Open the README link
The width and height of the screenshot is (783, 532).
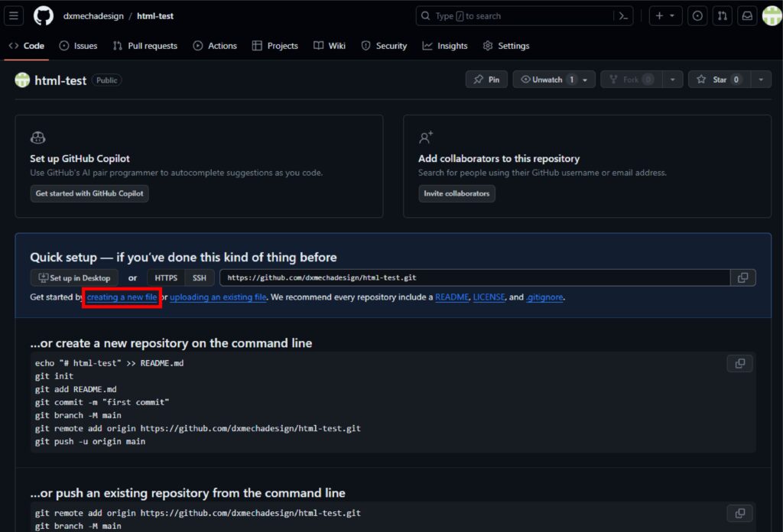click(x=452, y=297)
